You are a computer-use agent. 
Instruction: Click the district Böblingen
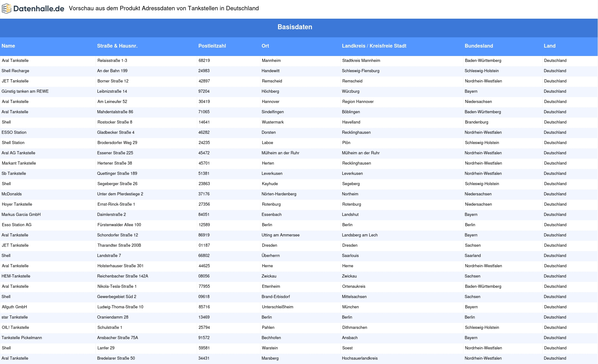351,112
